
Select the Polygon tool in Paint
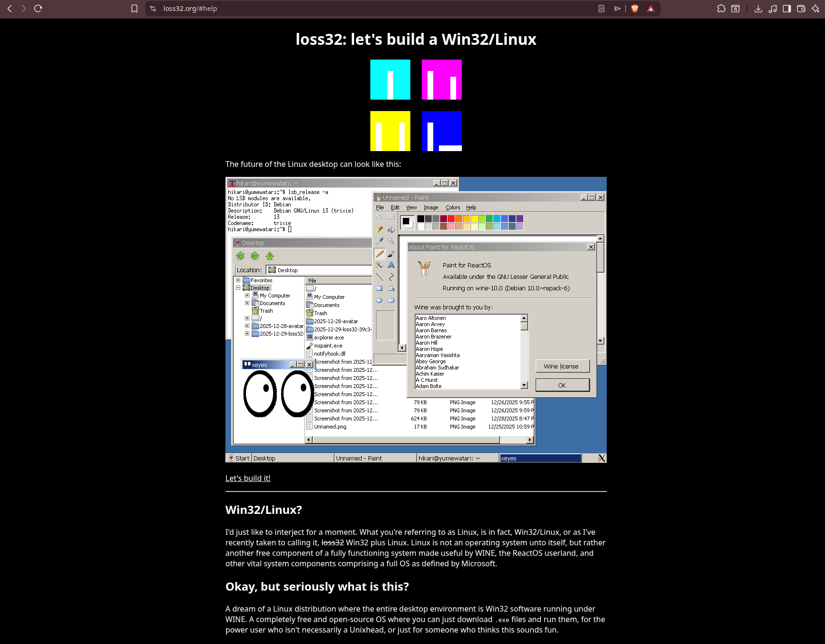(x=391, y=288)
